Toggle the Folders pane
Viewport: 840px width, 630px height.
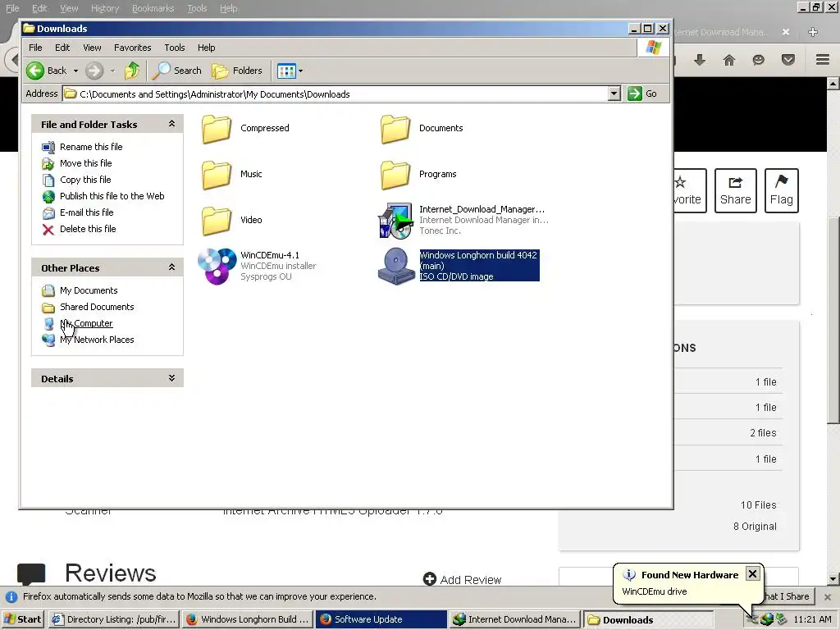[x=237, y=71]
